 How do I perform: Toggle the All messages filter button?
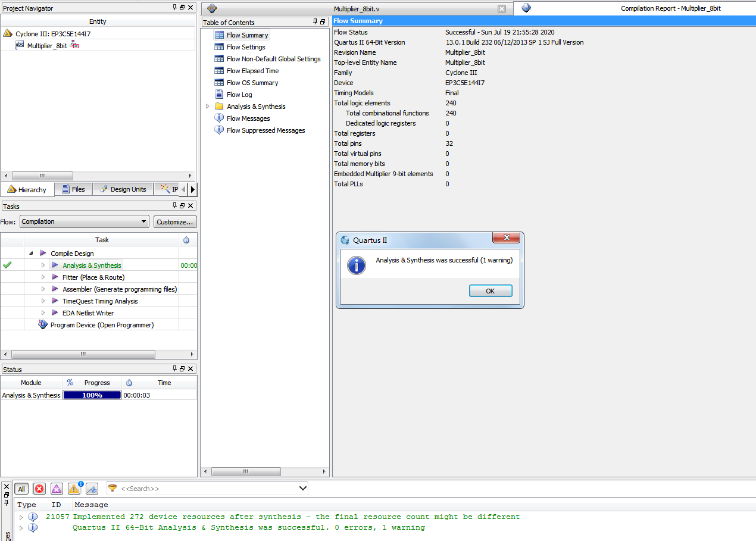pos(21,489)
